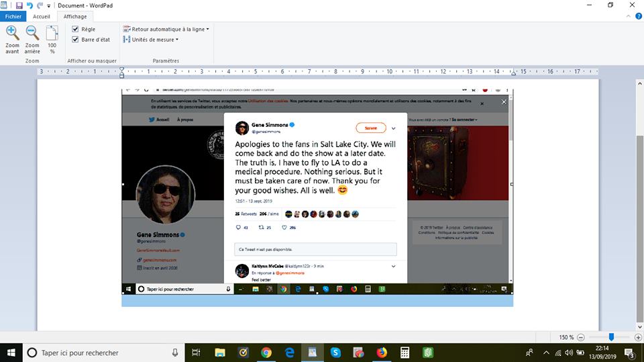Click the Undo arrow in title bar

click(29, 5)
